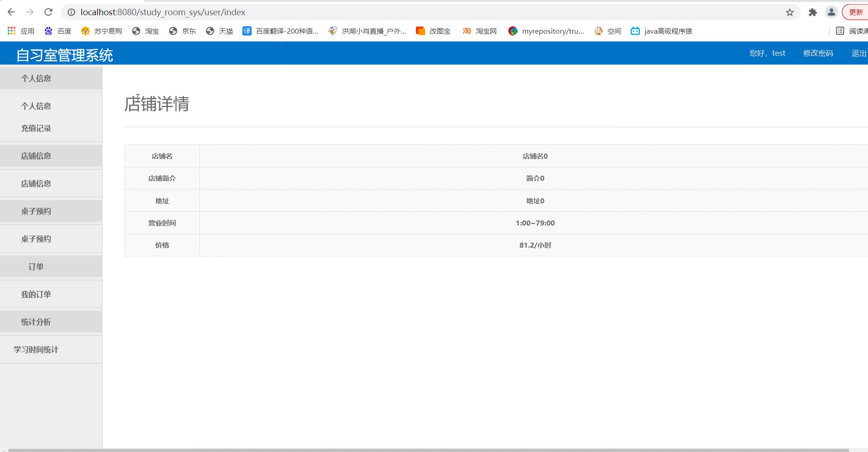Select the 1:00~79:00 hours value
Screen dimensions: 868x452
click(x=535, y=223)
